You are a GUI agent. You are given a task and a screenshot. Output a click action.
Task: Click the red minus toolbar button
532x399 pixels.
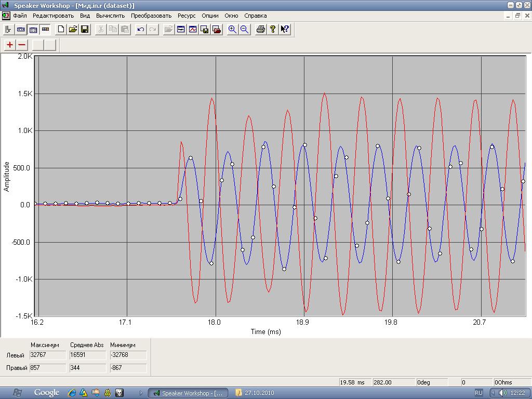click(x=22, y=45)
